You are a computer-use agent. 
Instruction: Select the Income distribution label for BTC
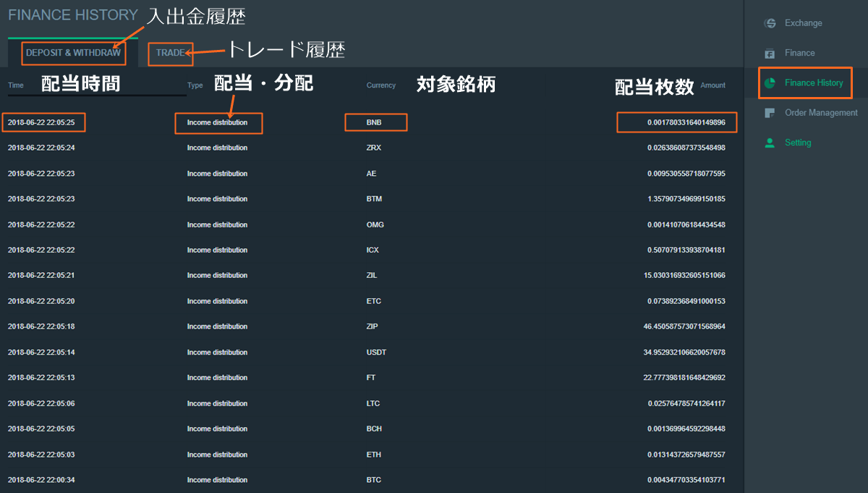(218, 479)
